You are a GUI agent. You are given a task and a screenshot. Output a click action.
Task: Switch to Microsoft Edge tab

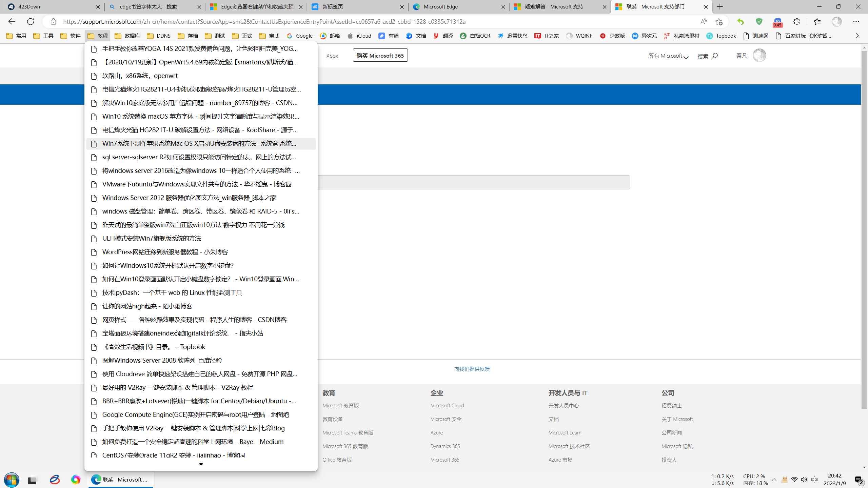[458, 7]
